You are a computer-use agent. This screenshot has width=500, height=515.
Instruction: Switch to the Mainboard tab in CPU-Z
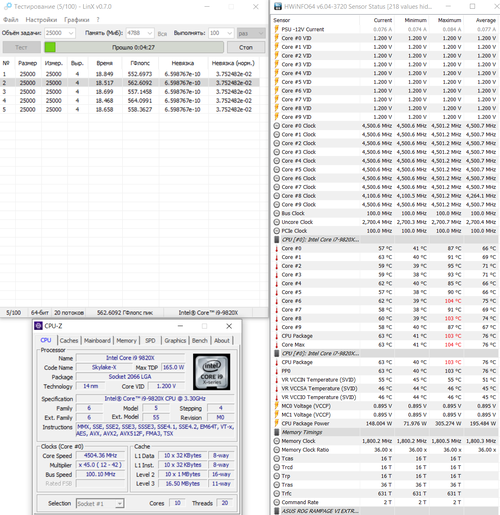point(97,340)
